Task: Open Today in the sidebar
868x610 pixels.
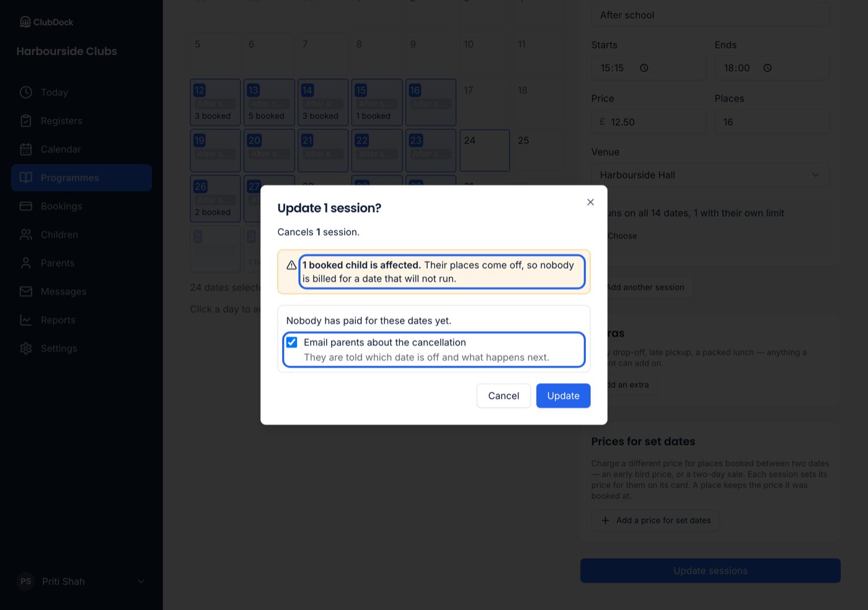Action: (81, 92)
